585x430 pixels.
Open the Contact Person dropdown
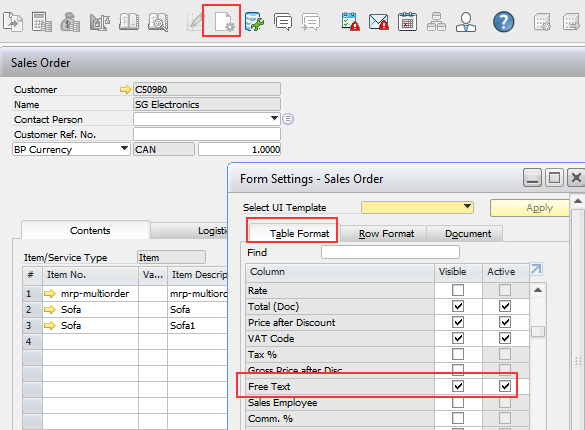[274, 119]
